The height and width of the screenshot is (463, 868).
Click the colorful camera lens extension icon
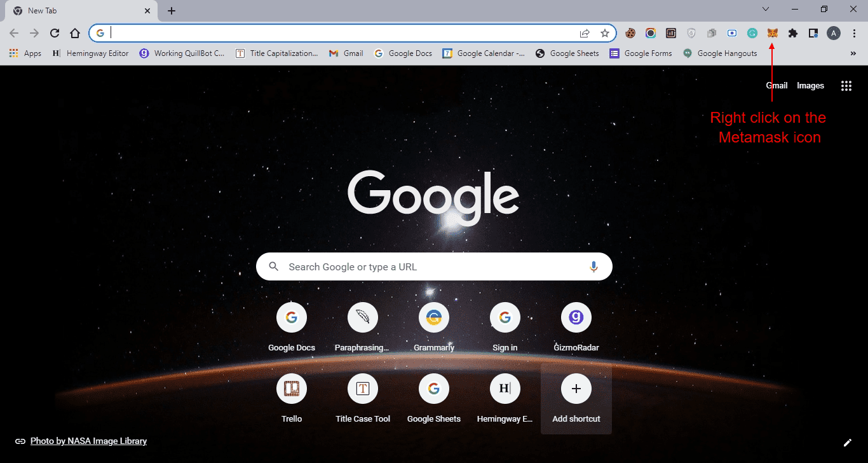(651, 33)
